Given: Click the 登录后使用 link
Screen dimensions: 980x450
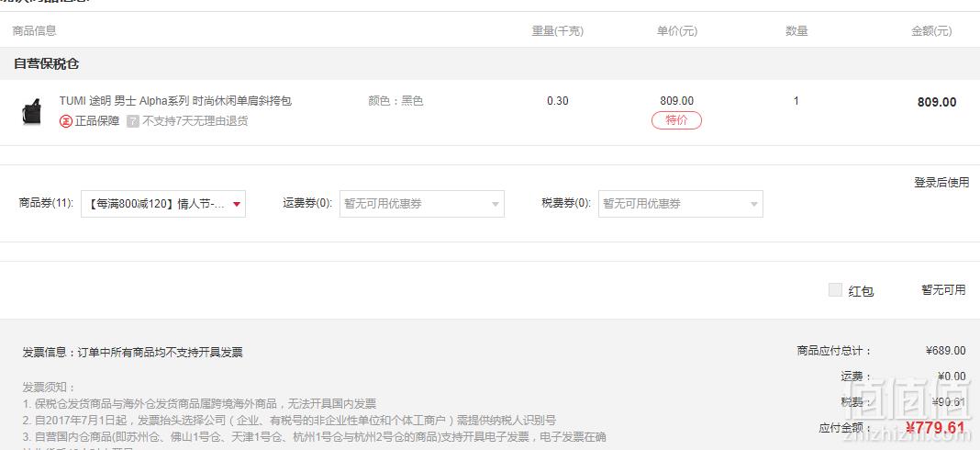Looking at the screenshot, I should click(x=941, y=183).
